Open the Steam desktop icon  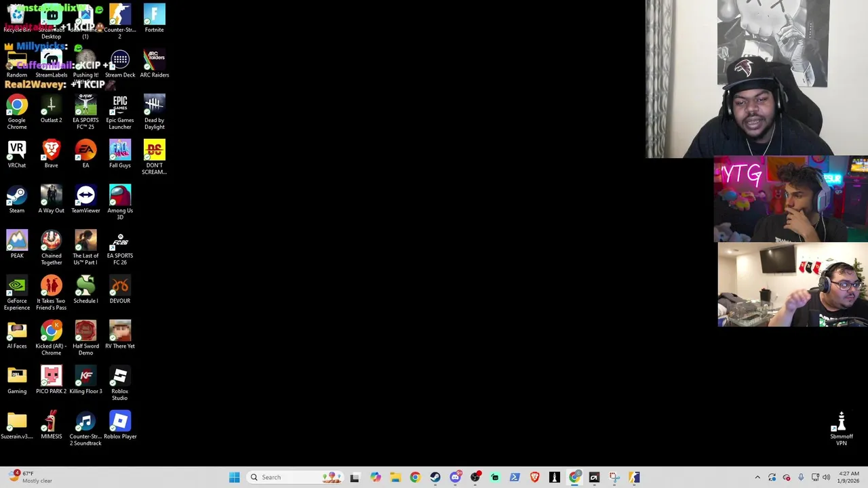click(17, 200)
